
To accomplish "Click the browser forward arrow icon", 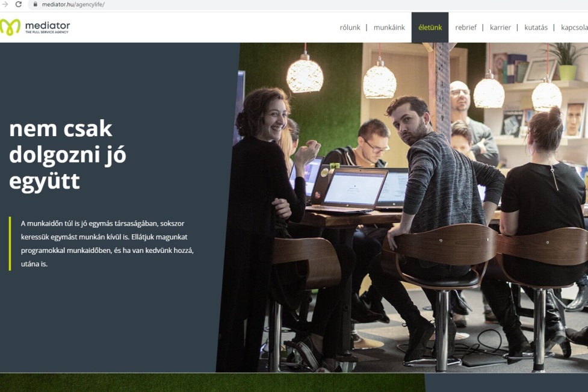I will pyautogui.click(x=5, y=4).
